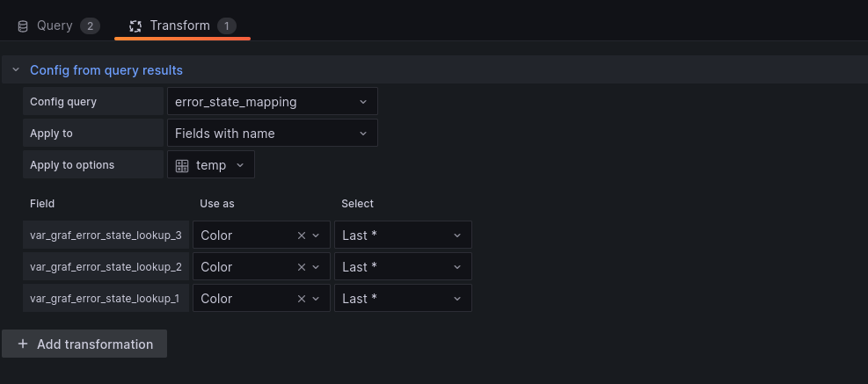868x384 pixels.
Task: Click Add transformation button
Action: pos(84,344)
